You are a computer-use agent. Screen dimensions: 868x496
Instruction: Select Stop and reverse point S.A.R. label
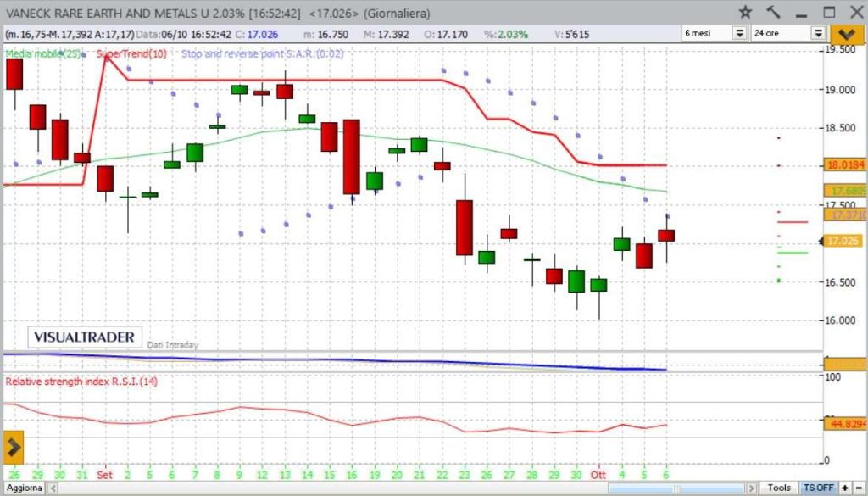click(x=263, y=54)
